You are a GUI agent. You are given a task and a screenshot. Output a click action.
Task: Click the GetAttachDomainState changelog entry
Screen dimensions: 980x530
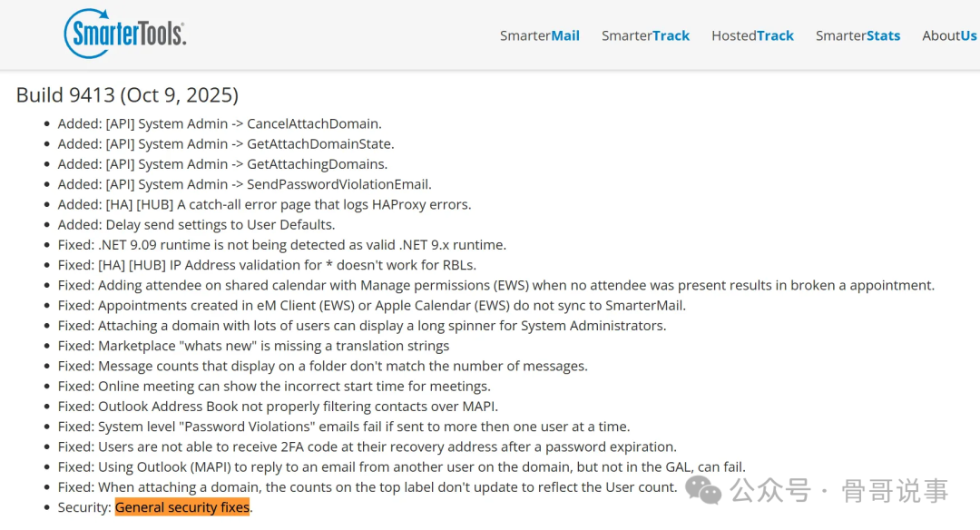[x=226, y=143]
